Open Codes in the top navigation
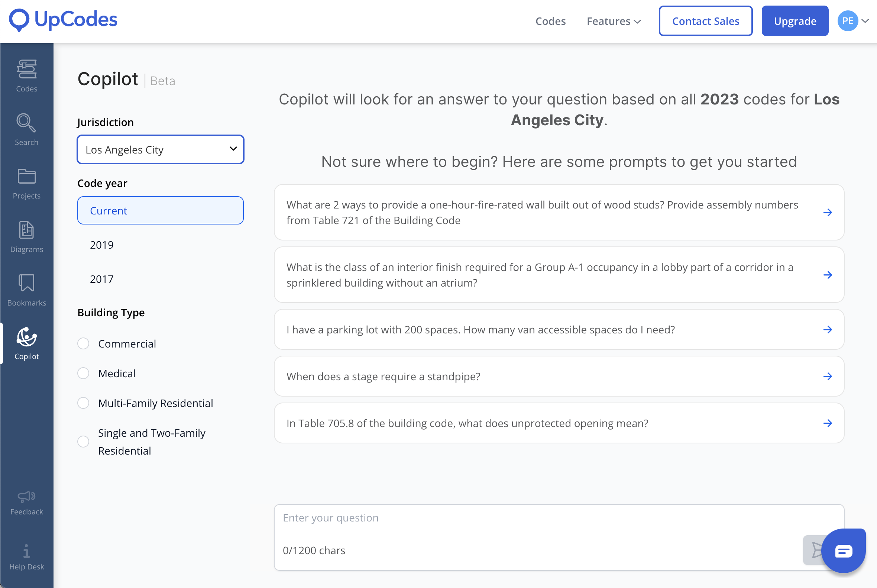 pos(550,22)
